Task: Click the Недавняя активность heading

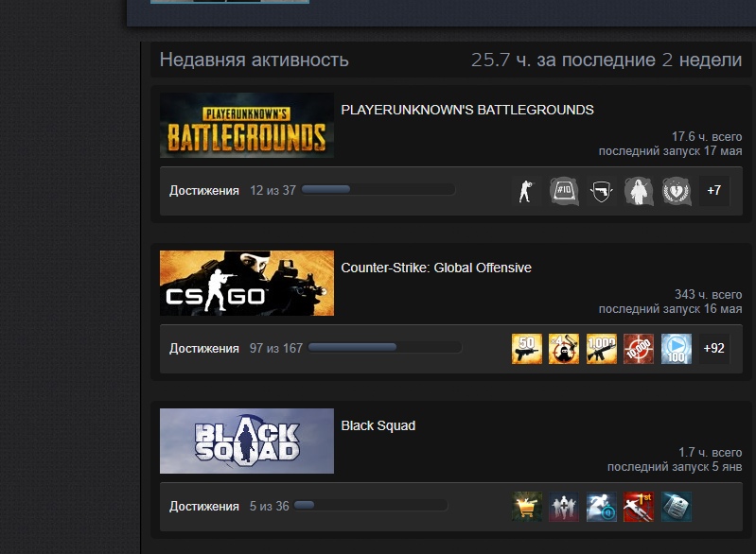Action: click(x=255, y=60)
